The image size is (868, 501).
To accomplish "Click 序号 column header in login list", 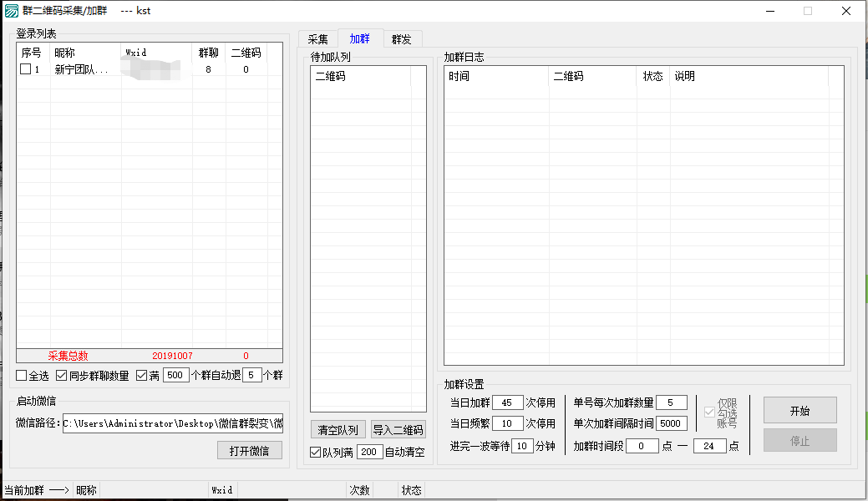I will (x=33, y=53).
